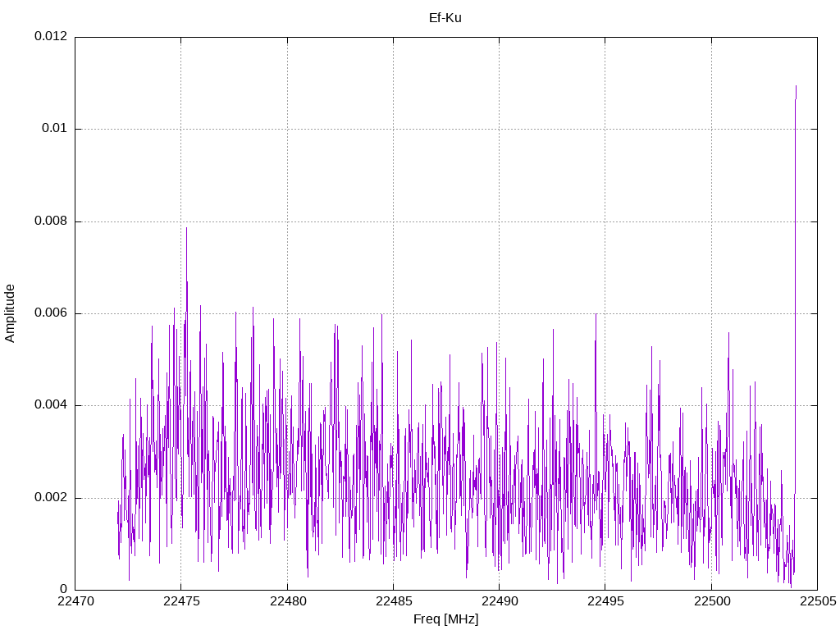Click the tallest spike peak near 22504 MHz

pyautogui.click(x=796, y=86)
